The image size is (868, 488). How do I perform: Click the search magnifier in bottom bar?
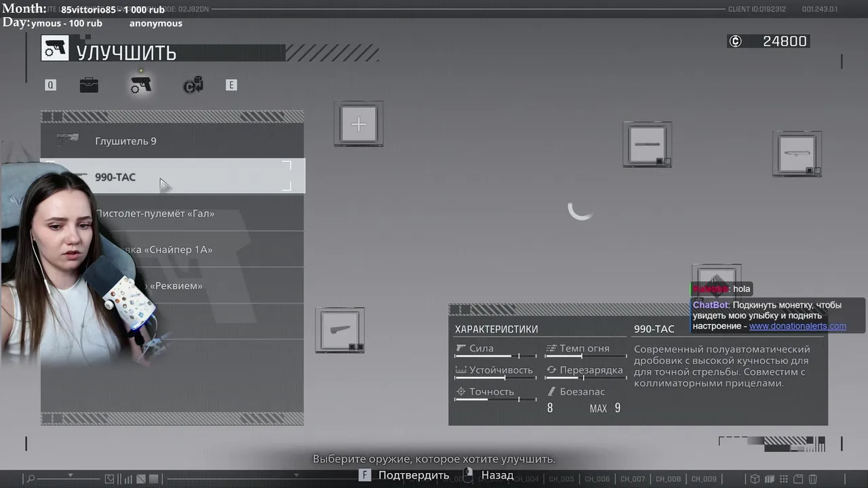[31, 479]
